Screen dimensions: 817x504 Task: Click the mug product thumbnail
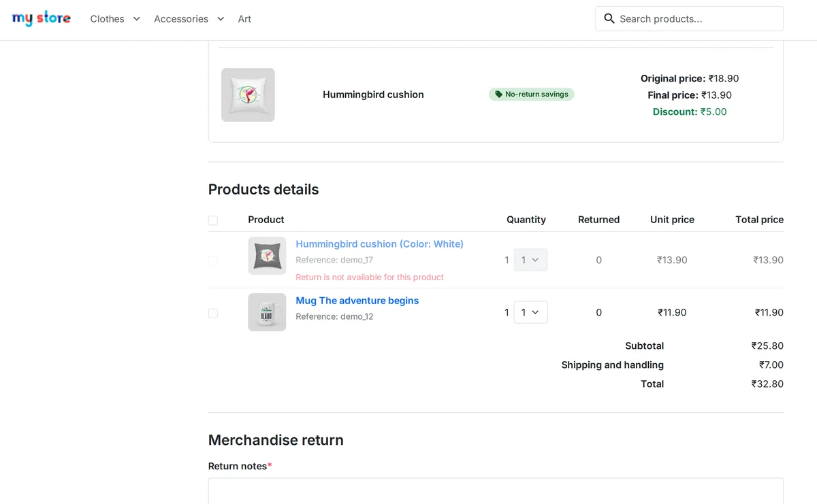click(267, 312)
